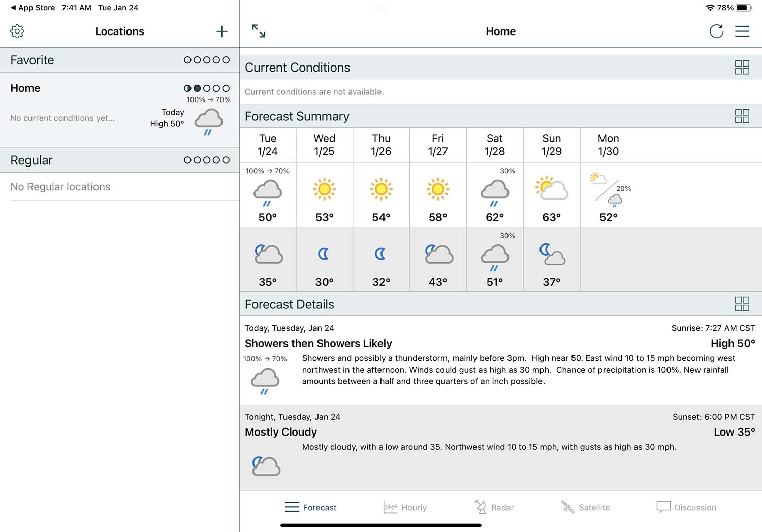Add a new location with plus icon
The height and width of the screenshot is (532, 762).
221,31
